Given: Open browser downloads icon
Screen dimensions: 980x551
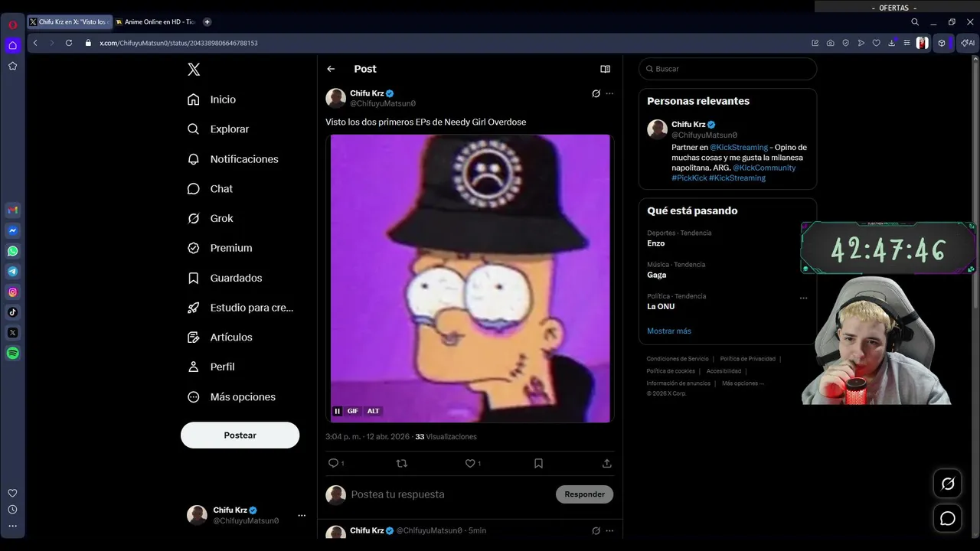Looking at the screenshot, I should coord(891,43).
